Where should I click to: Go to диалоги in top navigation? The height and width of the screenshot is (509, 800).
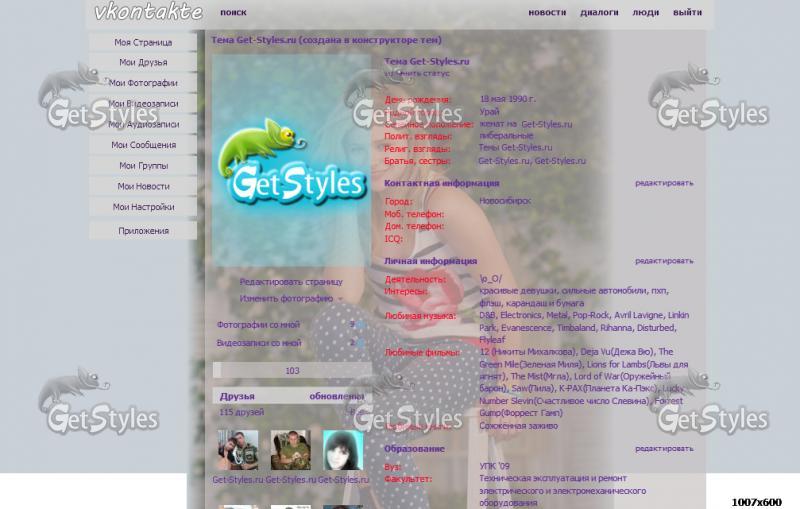tap(598, 13)
